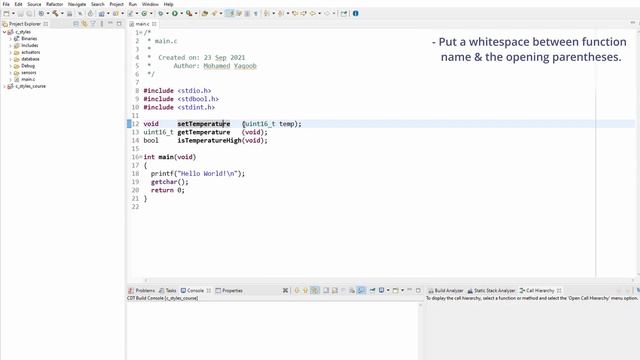Click the Build hammer icon in toolbar
Screen dimensions: 640x360
pos(55,13)
